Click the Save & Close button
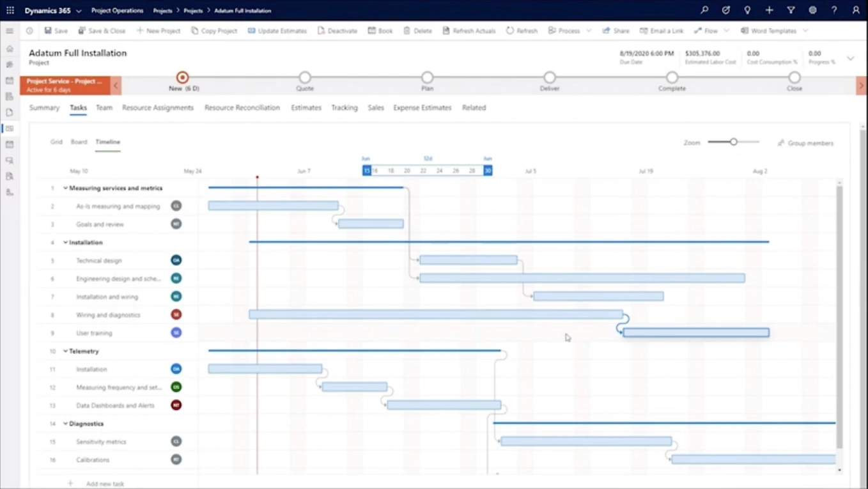868x489 pixels. 102,31
